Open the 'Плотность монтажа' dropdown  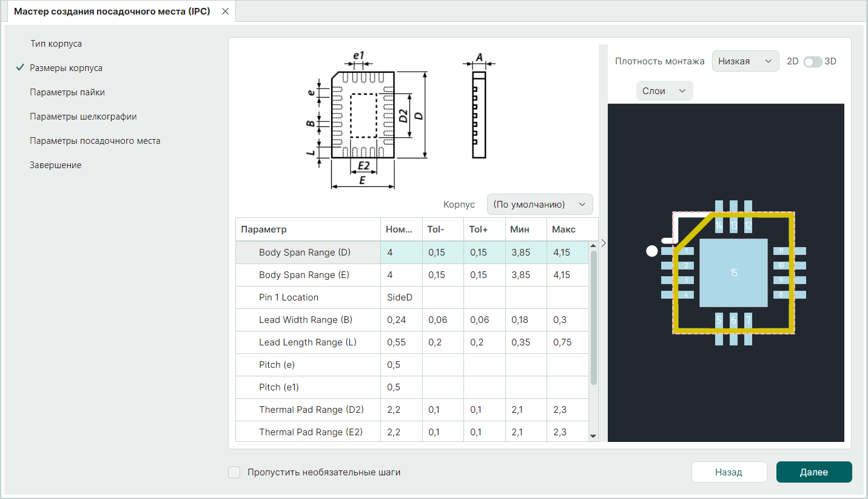click(745, 61)
